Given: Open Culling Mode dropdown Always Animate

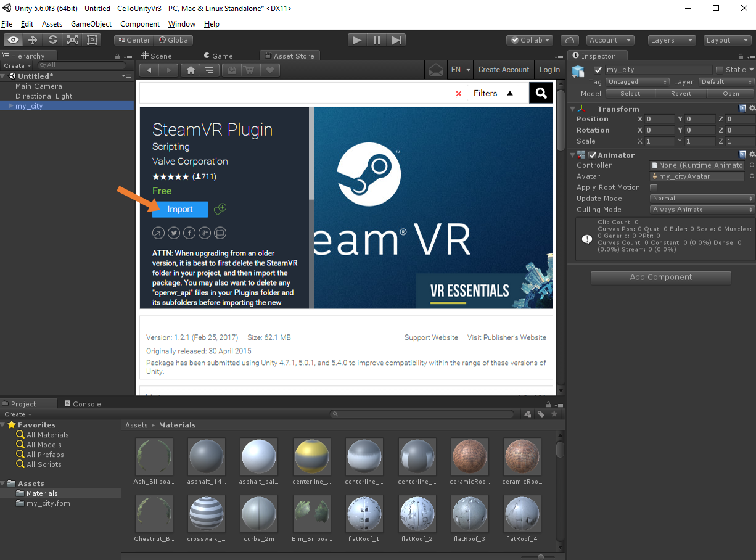Looking at the screenshot, I should pyautogui.click(x=702, y=210).
